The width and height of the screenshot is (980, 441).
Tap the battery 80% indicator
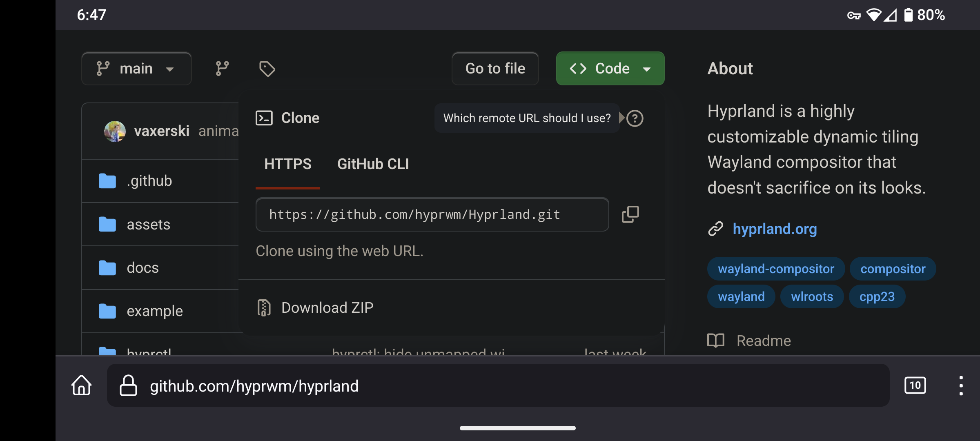pyautogui.click(x=924, y=15)
